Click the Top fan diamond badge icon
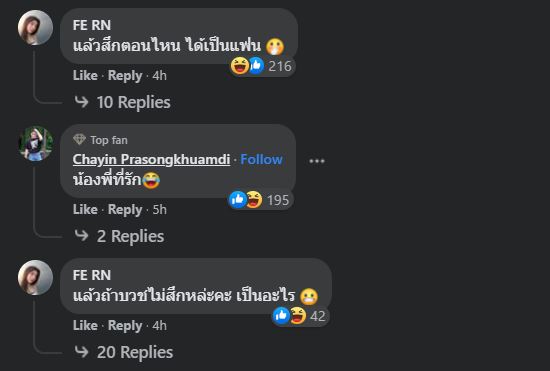Screen dimensions: 550x371 point(79,140)
